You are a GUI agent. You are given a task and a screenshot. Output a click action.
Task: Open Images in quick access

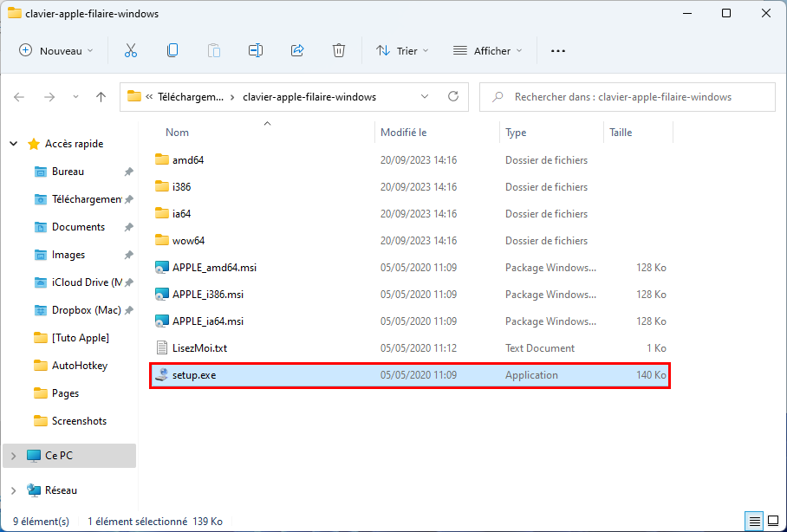click(68, 255)
